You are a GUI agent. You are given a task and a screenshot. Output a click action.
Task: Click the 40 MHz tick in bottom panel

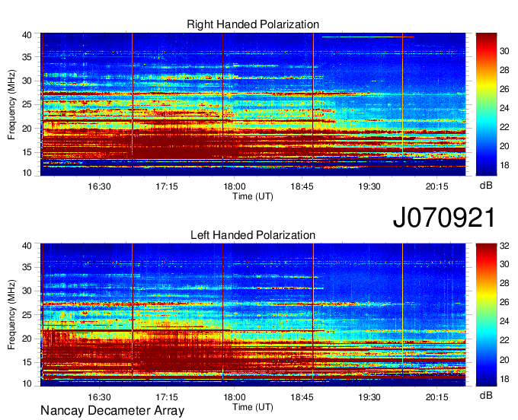click(x=27, y=246)
